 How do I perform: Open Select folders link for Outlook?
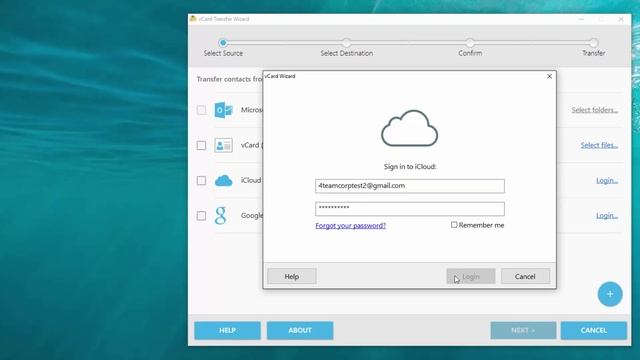coord(595,110)
